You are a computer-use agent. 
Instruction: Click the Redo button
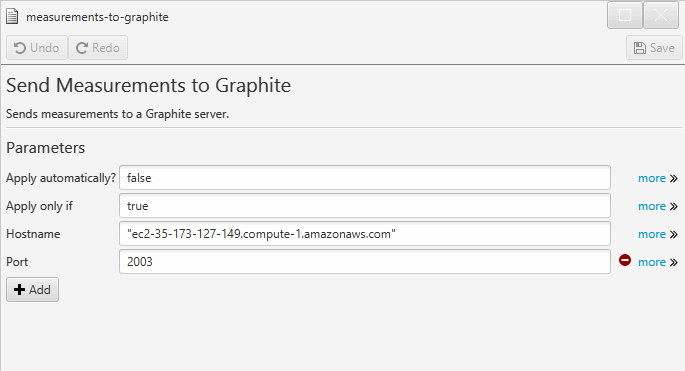click(98, 48)
